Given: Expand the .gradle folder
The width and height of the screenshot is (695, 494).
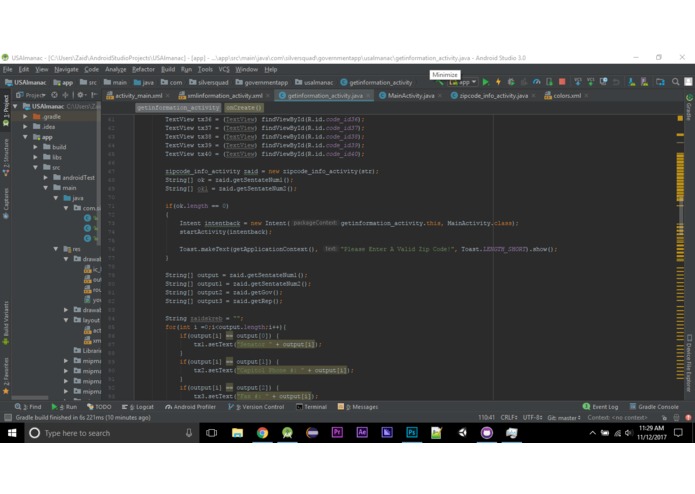Looking at the screenshot, I should click(26, 117).
